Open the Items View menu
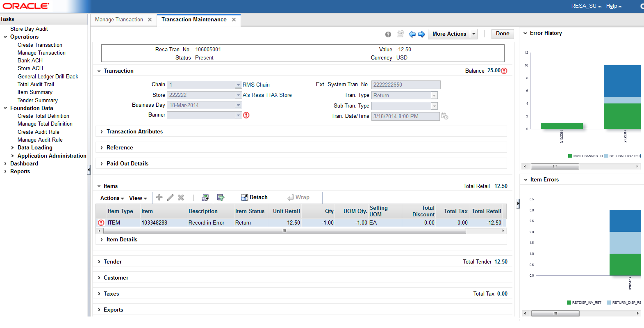This screenshot has width=644, height=328. [x=138, y=198]
